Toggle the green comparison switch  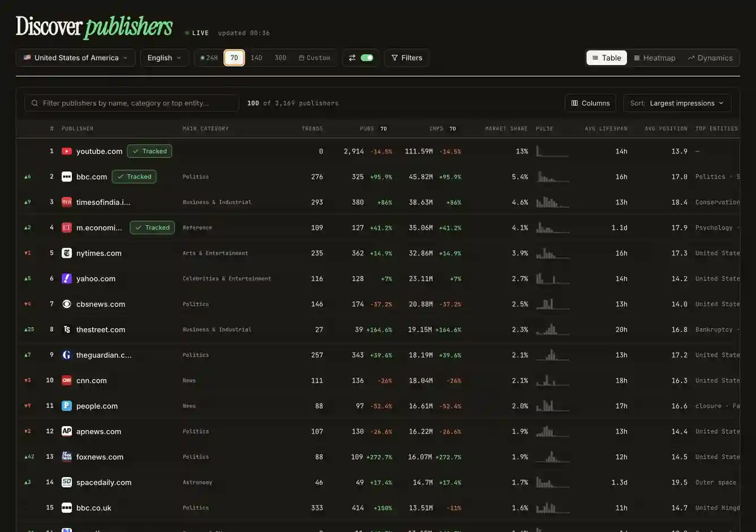367,58
